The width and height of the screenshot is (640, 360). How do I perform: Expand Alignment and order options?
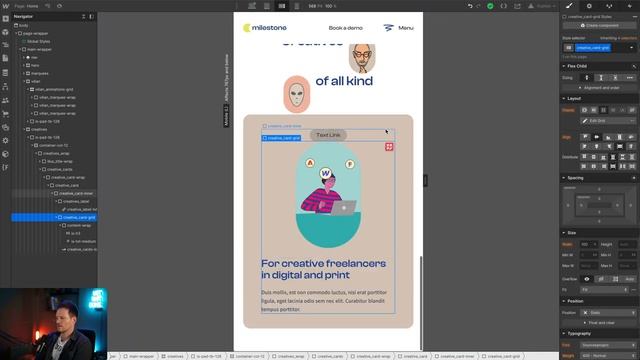[x=599, y=88]
